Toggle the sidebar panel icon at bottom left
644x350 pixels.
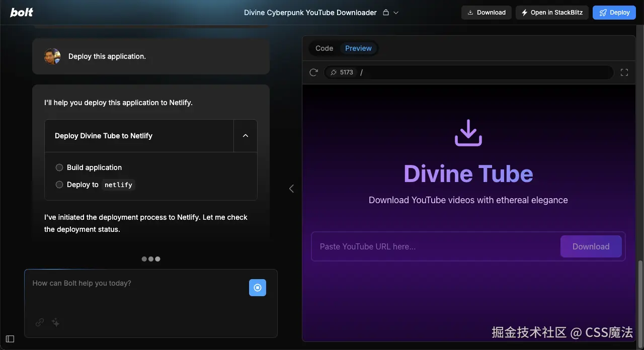[x=10, y=339]
